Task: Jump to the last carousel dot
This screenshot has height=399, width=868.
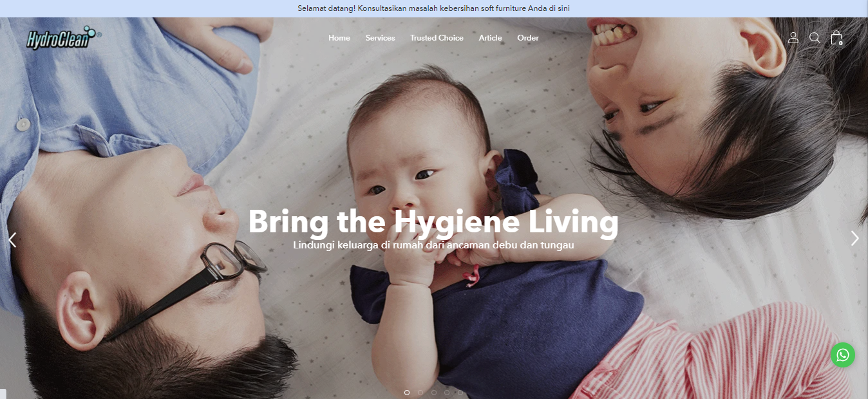Action: click(x=460, y=392)
